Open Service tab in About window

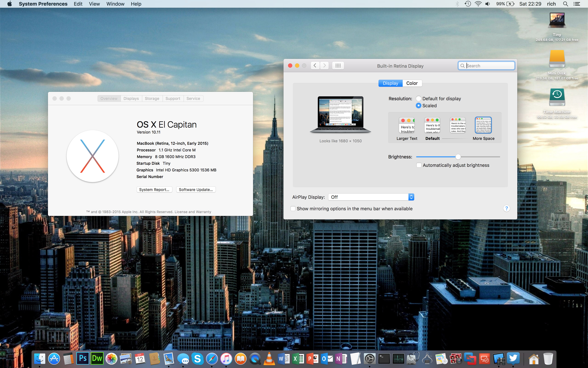coord(193,98)
